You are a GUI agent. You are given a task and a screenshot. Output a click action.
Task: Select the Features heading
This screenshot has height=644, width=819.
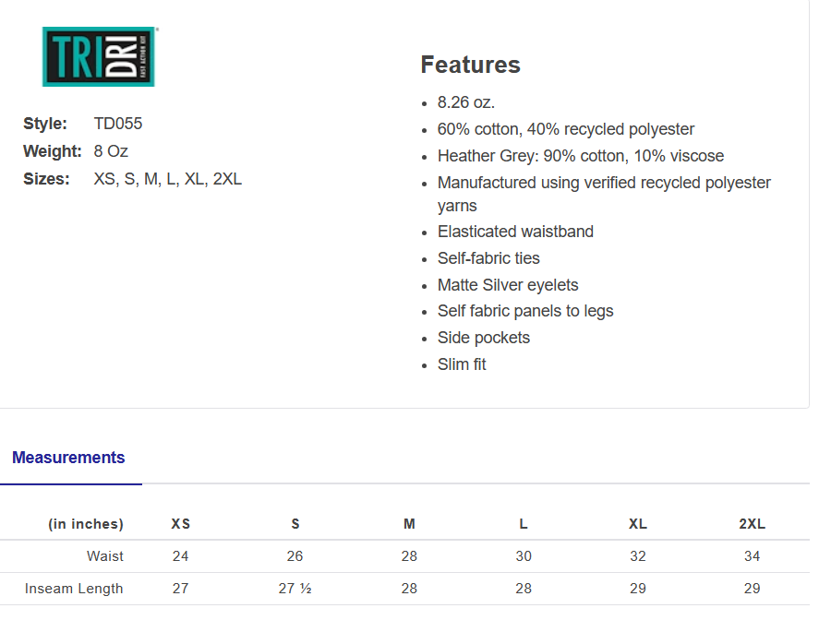470,65
